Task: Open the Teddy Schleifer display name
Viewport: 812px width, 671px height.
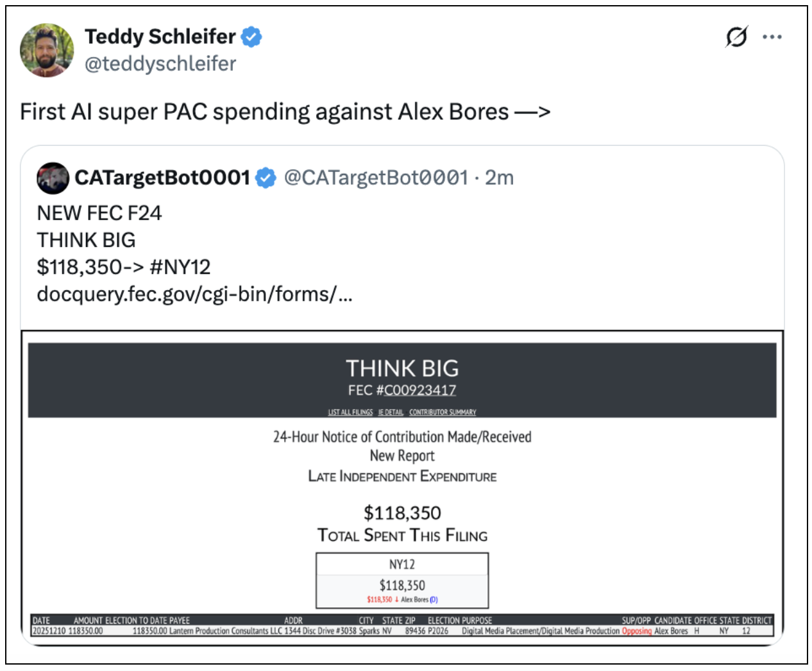Action: click(x=160, y=37)
